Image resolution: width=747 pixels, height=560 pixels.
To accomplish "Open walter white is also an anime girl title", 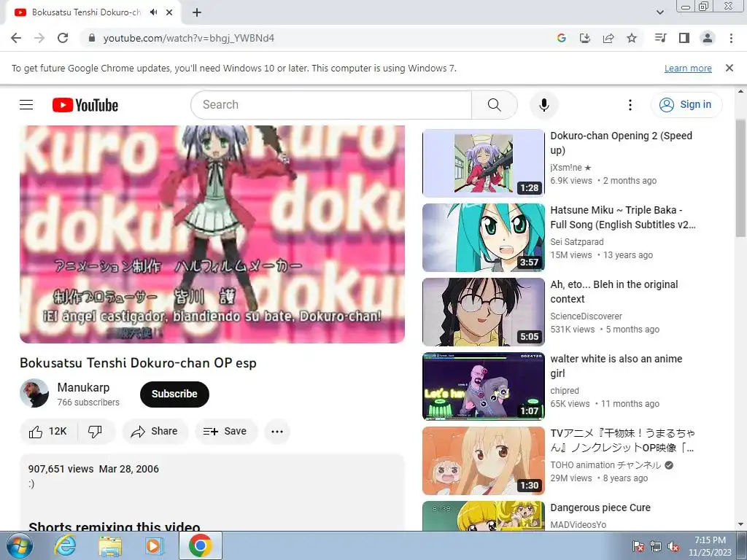I will click(x=616, y=366).
